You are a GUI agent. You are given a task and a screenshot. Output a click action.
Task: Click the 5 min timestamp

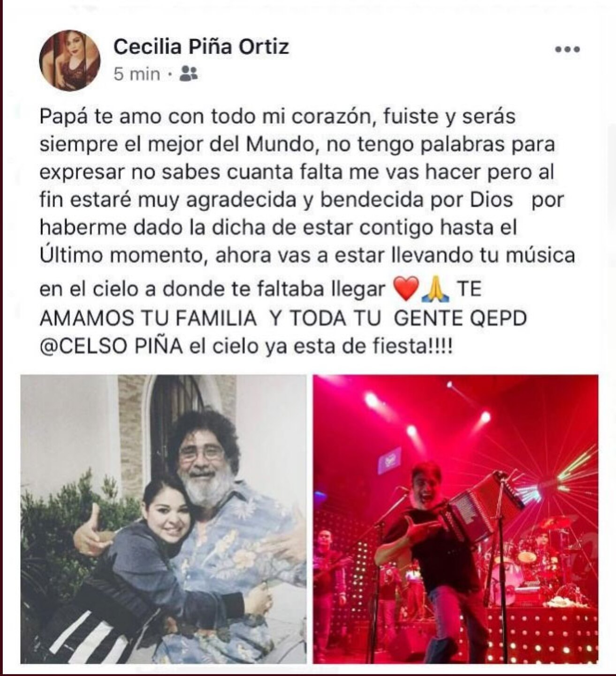click(137, 74)
